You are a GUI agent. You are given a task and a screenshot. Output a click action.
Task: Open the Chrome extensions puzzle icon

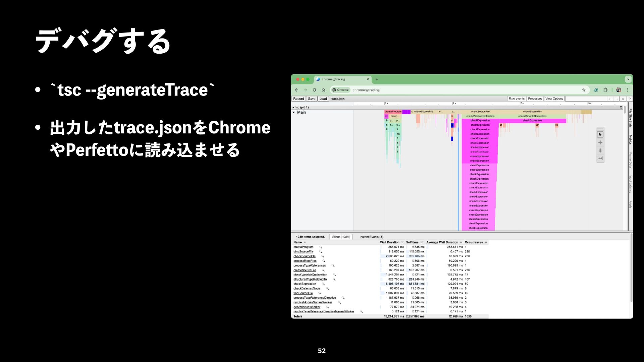pos(605,90)
